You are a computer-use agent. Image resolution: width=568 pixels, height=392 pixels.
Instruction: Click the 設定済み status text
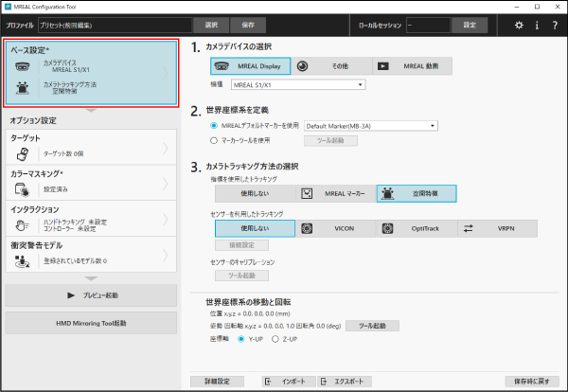coord(56,189)
